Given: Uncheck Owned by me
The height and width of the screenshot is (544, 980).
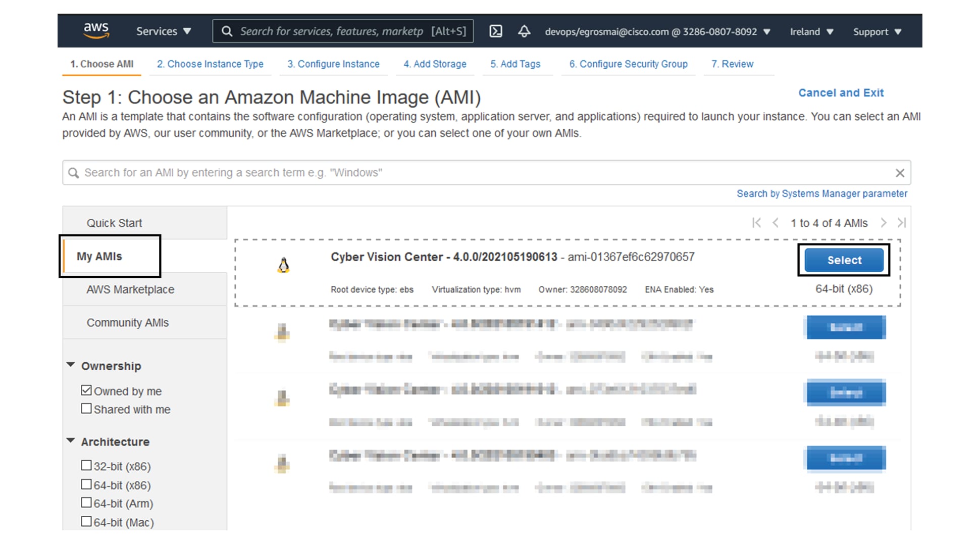Looking at the screenshot, I should [x=86, y=390].
